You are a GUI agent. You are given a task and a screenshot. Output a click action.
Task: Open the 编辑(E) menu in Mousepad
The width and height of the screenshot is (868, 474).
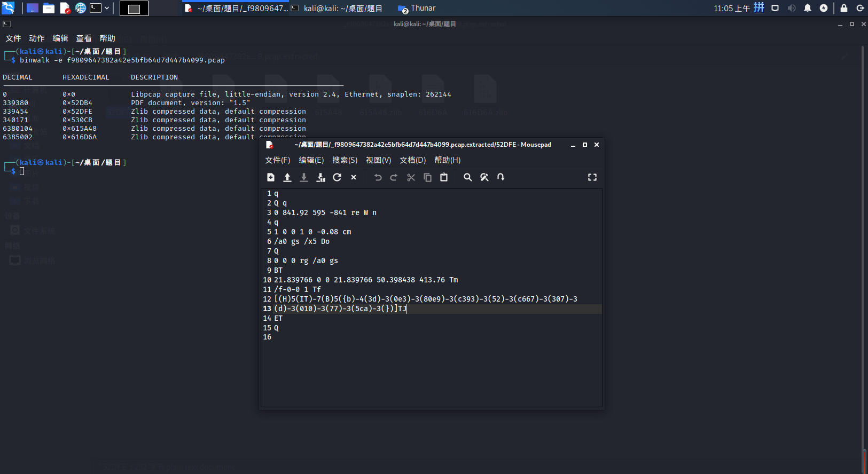point(311,160)
